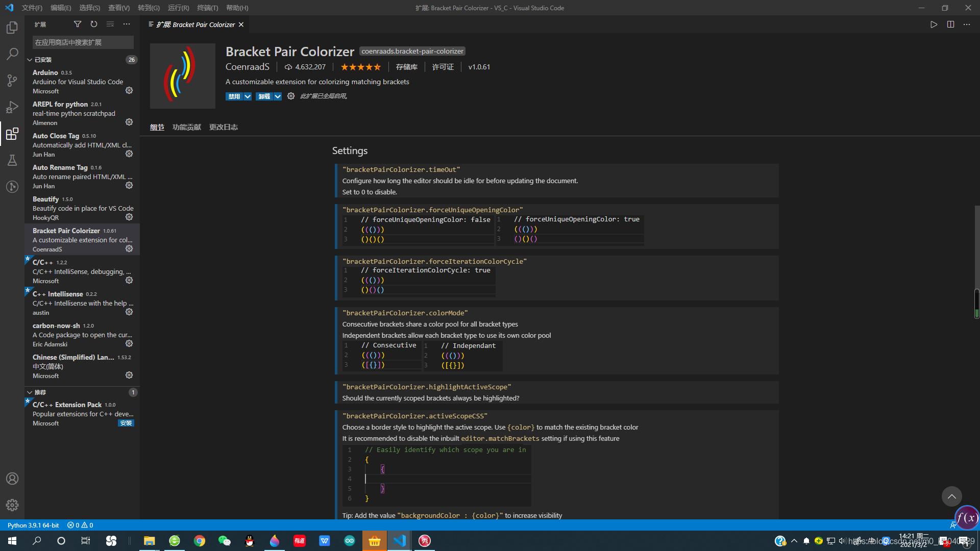Open manage gear for Beautify extension
Screen dimensions: 980x551
(x=129, y=217)
